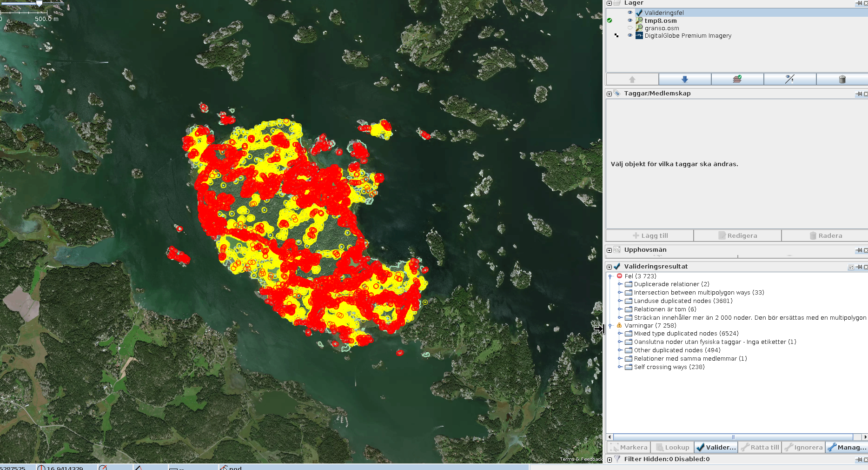
Task: Expand the Landuse duplicated nodes group
Action: coord(620,301)
